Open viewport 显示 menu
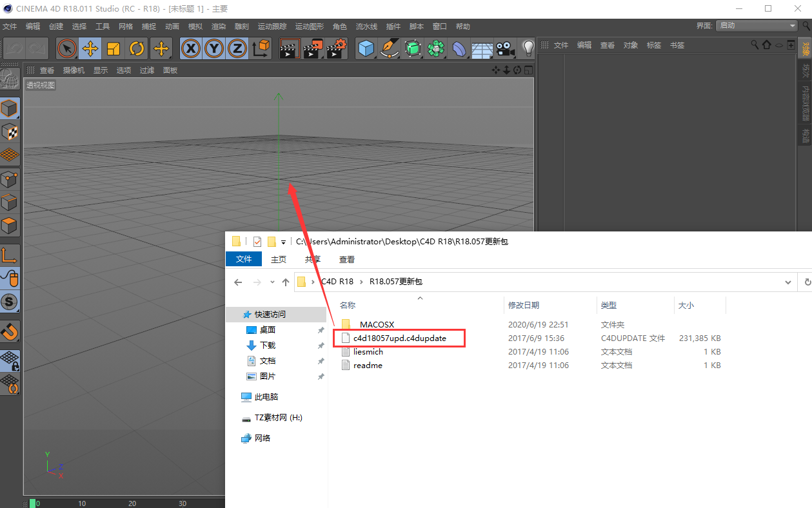The image size is (812, 508). tap(101, 70)
